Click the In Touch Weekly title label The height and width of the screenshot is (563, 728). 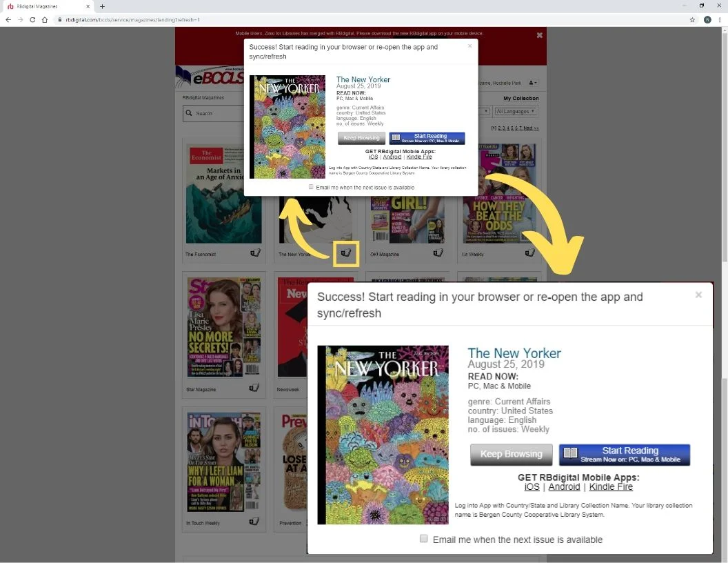pos(203,523)
